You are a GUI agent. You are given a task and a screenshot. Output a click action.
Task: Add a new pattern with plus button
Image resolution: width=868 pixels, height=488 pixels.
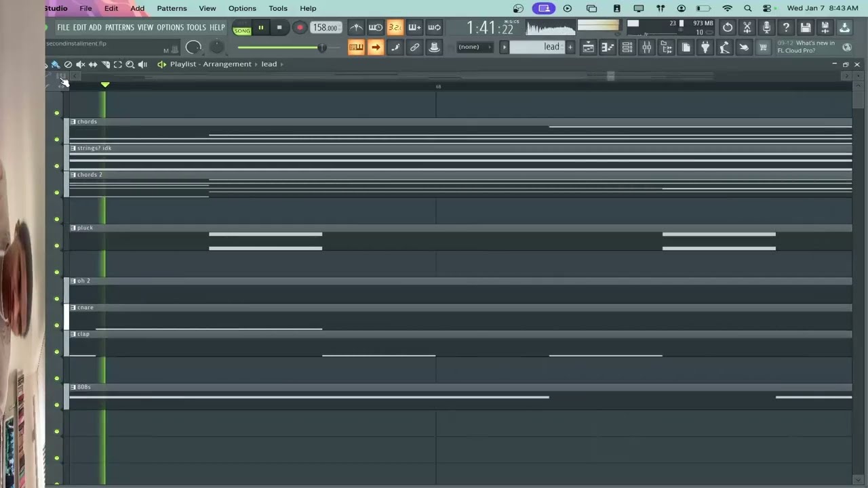click(570, 47)
